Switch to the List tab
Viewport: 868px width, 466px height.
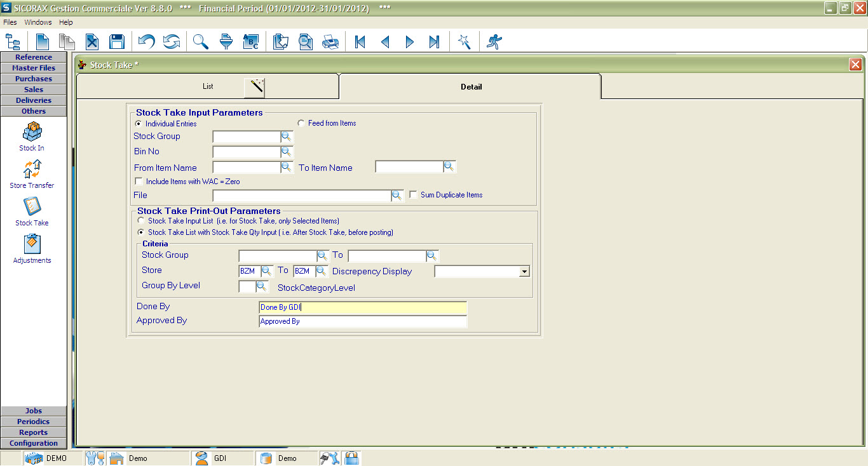click(208, 86)
